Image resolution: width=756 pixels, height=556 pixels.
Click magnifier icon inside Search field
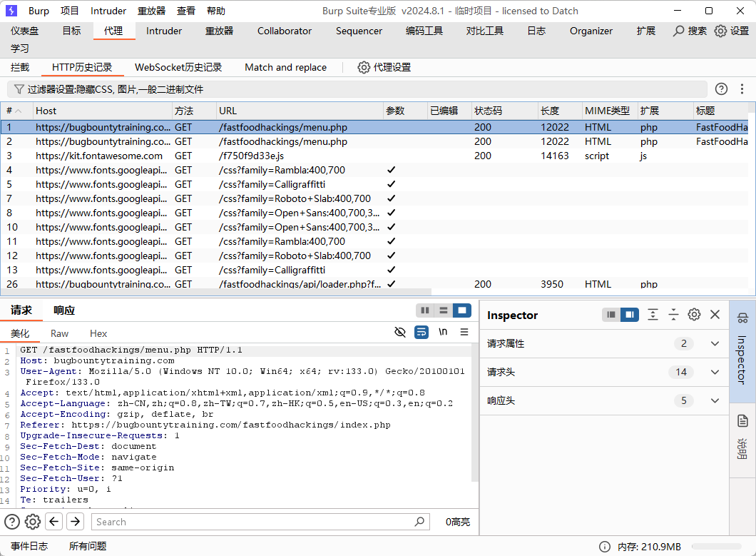(x=419, y=522)
